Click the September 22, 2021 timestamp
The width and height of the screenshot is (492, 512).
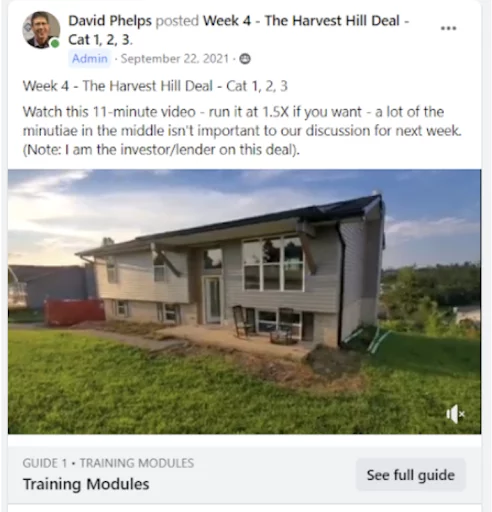(175, 59)
